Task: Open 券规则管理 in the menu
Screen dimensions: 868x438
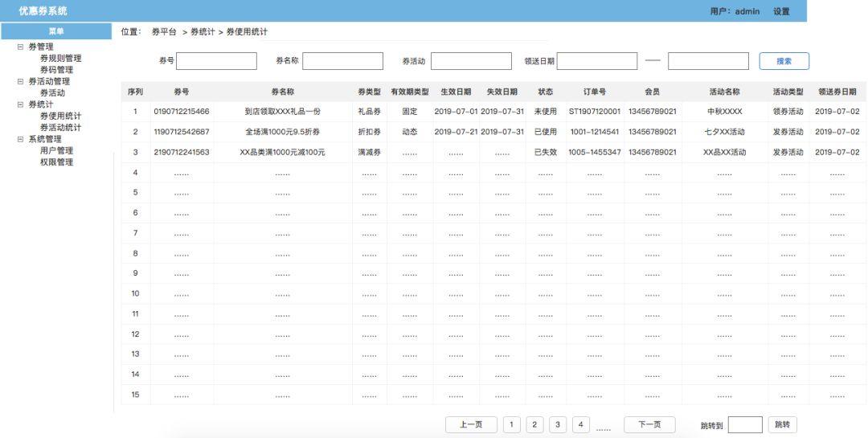Action: tap(60, 58)
